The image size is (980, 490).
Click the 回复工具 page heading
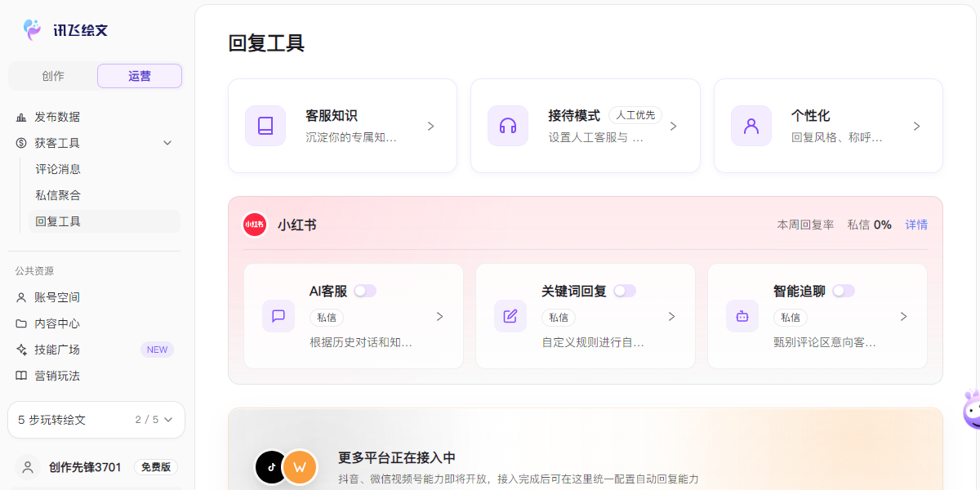coord(266,43)
